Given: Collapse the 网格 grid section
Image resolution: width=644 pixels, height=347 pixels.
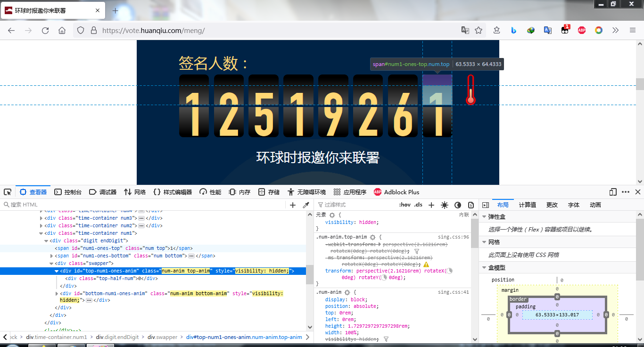Looking at the screenshot, I should coord(484,242).
